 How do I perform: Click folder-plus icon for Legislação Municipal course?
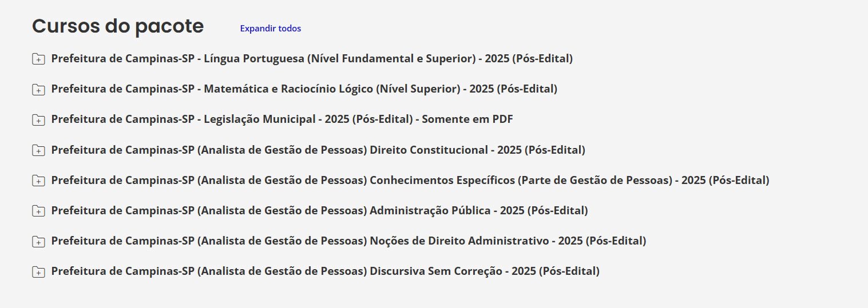tap(38, 119)
